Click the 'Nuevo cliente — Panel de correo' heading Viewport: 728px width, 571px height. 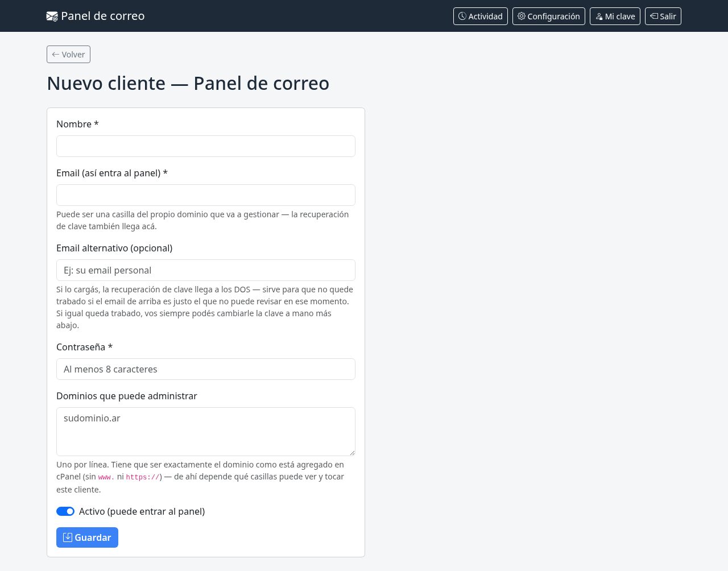pyautogui.click(x=188, y=83)
